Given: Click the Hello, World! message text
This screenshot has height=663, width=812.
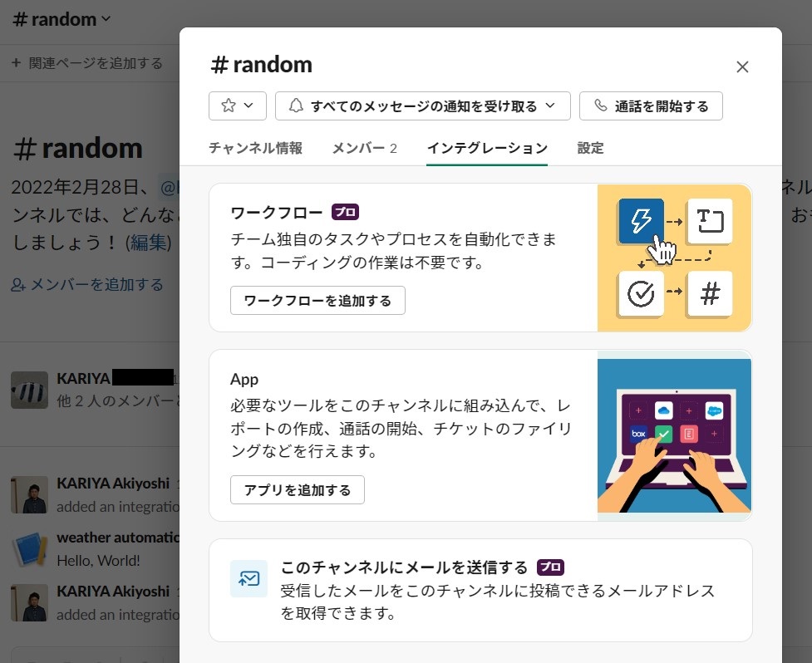Looking at the screenshot, I should tap(98, 561).
